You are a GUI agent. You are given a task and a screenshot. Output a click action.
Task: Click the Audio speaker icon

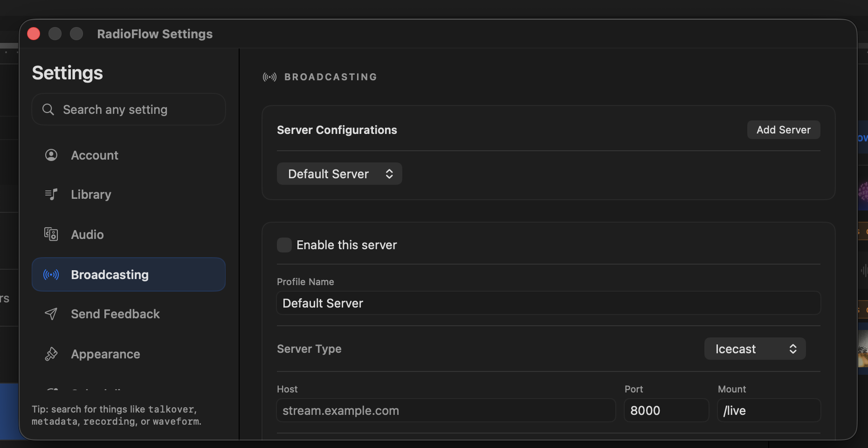tap(51, 234)
